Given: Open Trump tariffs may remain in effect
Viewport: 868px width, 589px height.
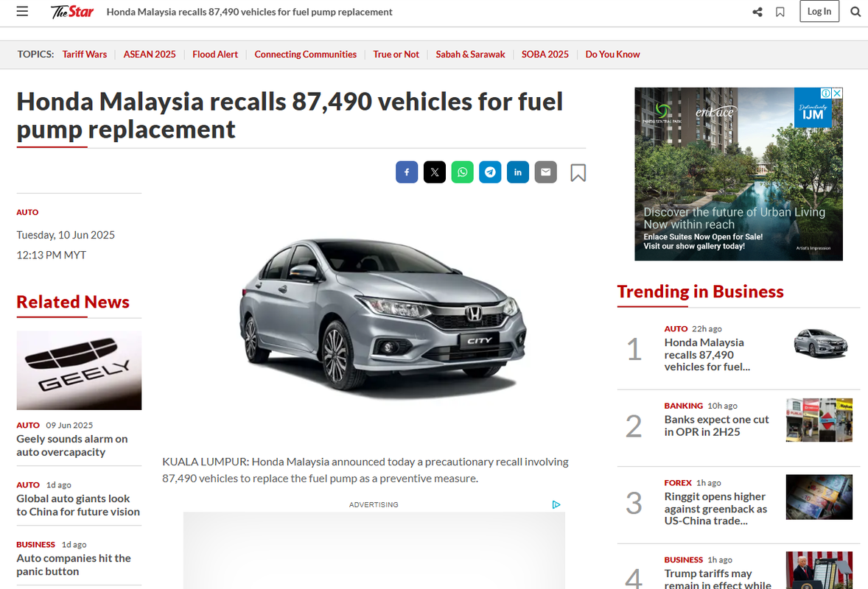Looking at the screenshot, I should click(x=718, y=579).
